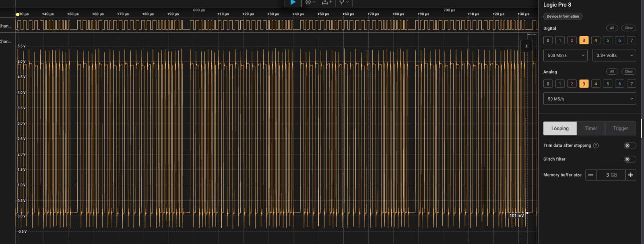Click the 0.0 V axis label
This screenshot has height=244, width=644.
(21, 216)
